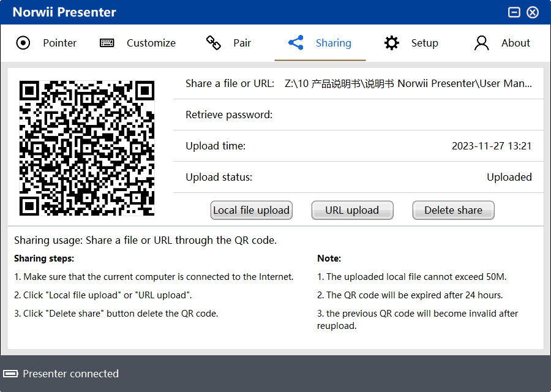Click the Local file upload button
This screenshot has height=392, width=551.
tap(251, 210)
